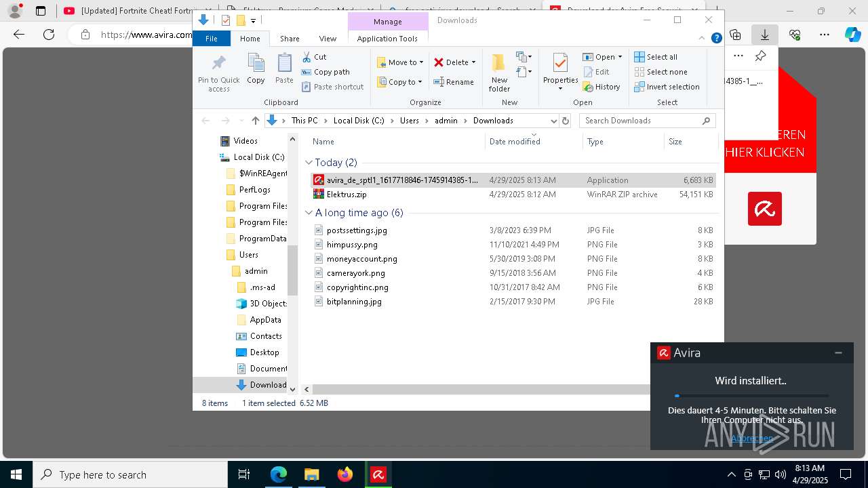This screenshot has width=868, height=488.
Task: Click the Avira installation progress bar
Action: pyautogui.click(x=752, y=396)
